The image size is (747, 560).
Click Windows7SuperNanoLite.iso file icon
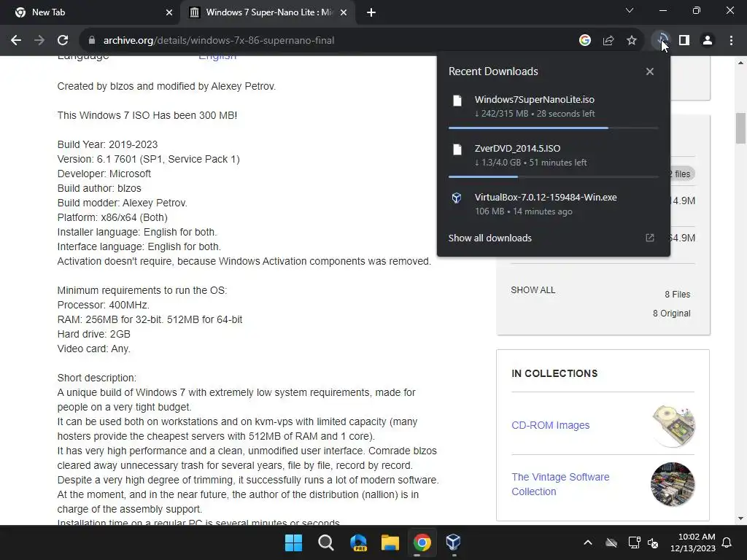coord(457,101)
